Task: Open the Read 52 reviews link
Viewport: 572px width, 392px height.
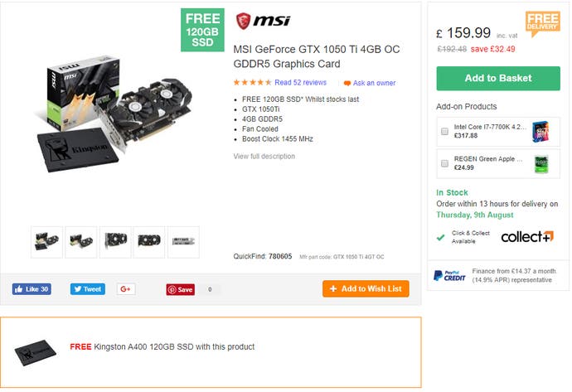Action: [301, 82]
